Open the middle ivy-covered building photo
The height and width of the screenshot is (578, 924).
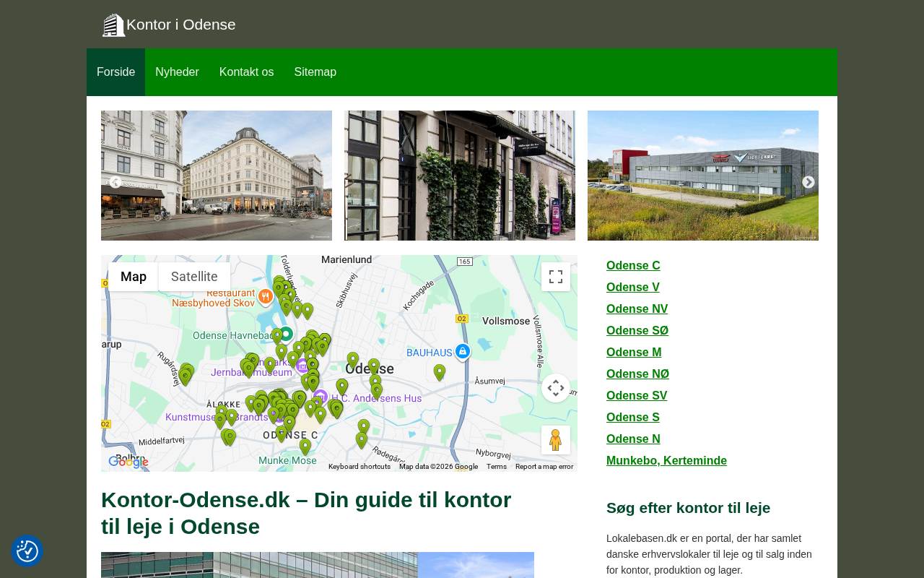460,176
